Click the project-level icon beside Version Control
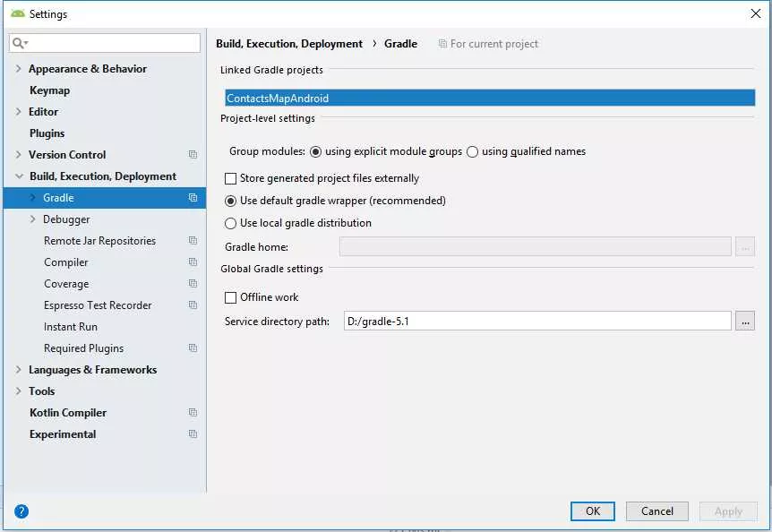This screenshot has height=532, width=772. coord(193,155)
